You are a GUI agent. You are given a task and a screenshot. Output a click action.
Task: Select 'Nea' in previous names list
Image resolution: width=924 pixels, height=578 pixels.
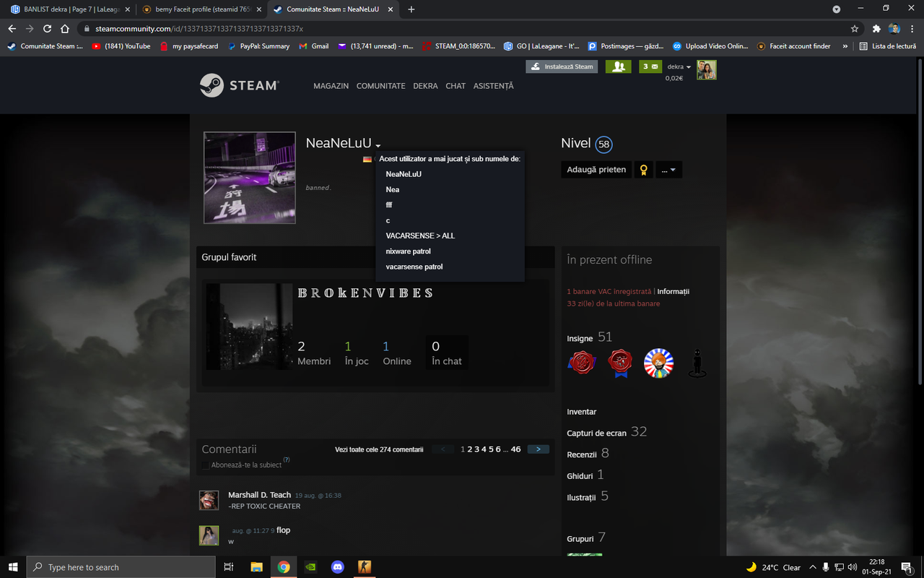393,189
